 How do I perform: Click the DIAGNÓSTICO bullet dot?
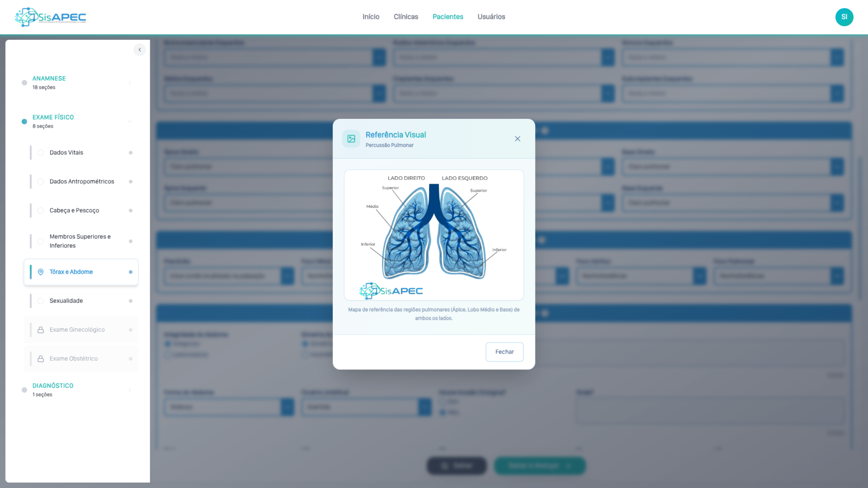(24, 390)
